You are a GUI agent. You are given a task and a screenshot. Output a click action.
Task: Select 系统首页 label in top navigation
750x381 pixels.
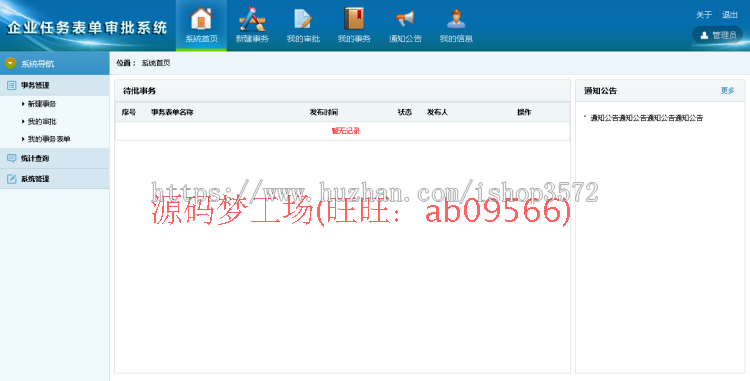(201, 39)
